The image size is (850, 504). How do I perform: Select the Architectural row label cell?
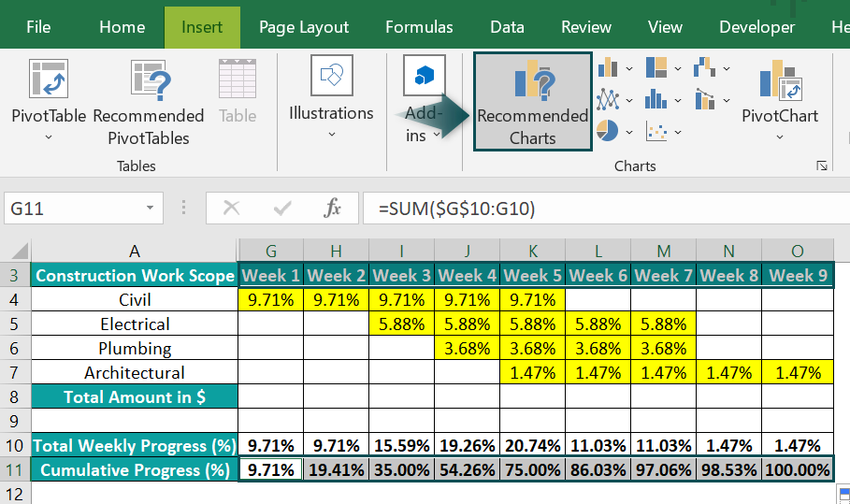(135, 373)
